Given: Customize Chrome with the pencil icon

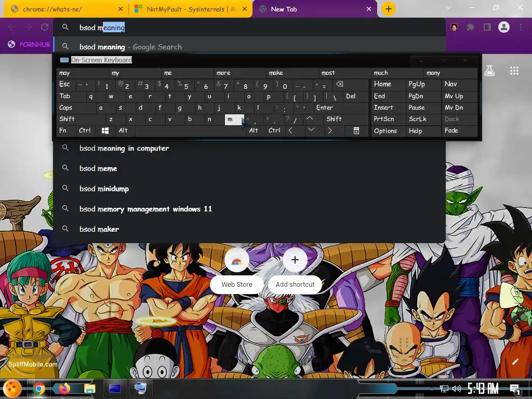Looking at the screenshot, I should point(515,362).
